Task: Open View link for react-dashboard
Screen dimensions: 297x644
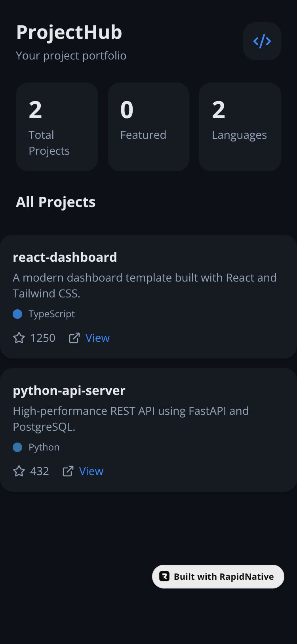Action: (x=97, y=338)
